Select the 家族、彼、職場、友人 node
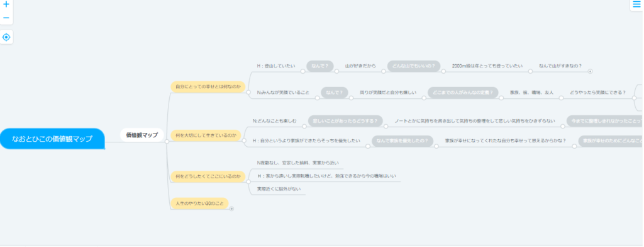Screen dimensions: 644x247 [531, 93]
